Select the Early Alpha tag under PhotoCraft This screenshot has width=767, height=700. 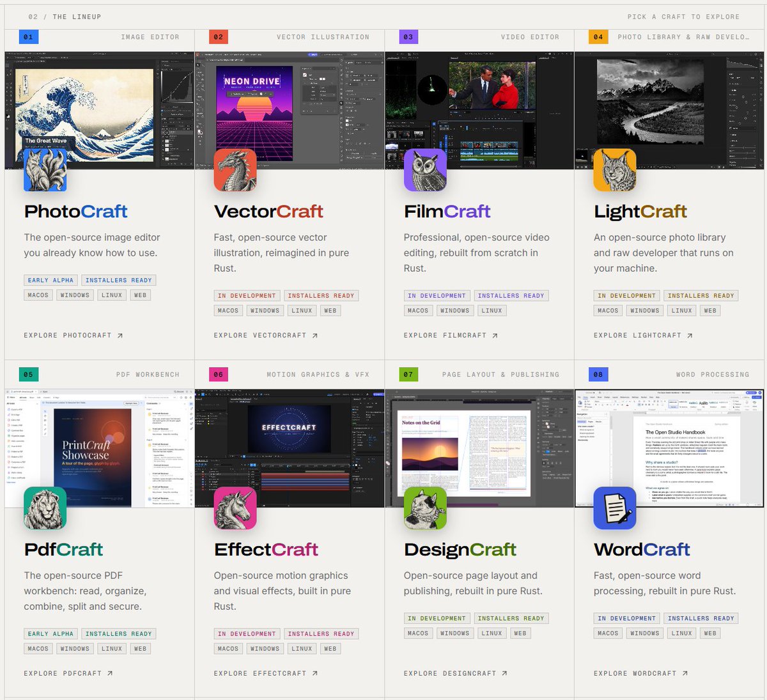coord(50,280)
